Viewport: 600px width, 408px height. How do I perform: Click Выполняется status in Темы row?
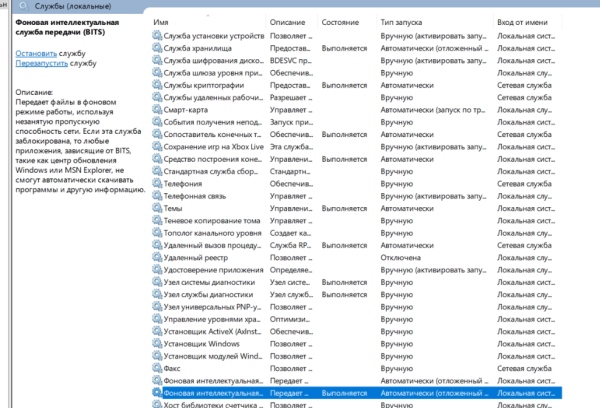pos(344,208)
